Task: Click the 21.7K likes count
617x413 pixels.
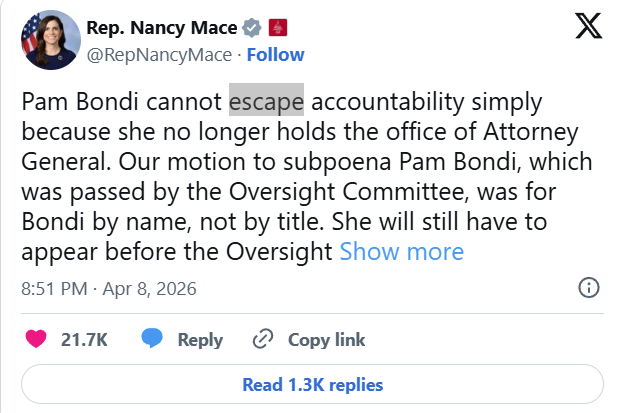Action: [84, 340]
